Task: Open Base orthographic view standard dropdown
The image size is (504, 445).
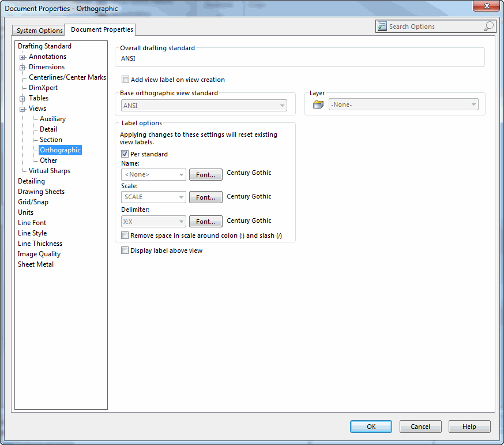Action: [x=204, y=106]
